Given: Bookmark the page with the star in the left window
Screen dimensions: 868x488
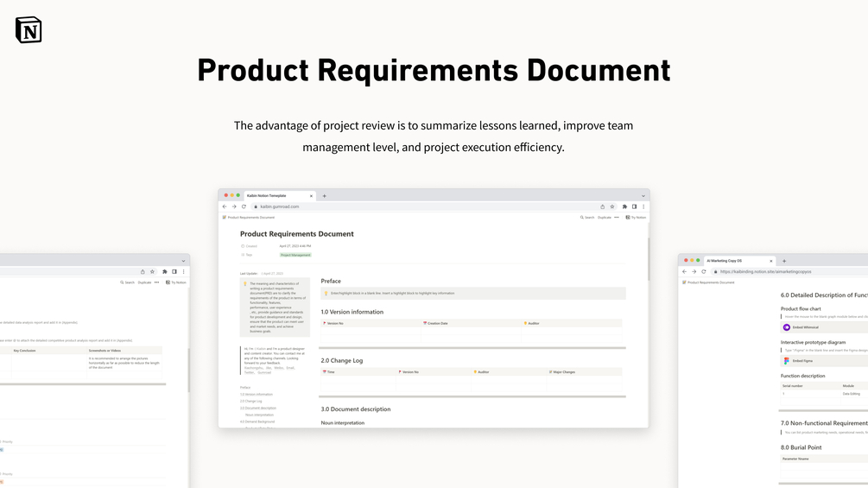Looking at the screenshot, I should [x=152, y=272].
